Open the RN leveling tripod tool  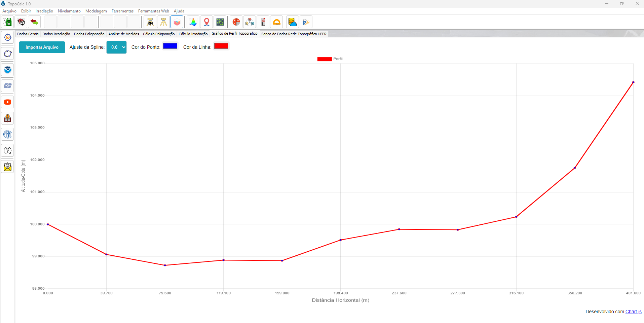click(150, 22)
